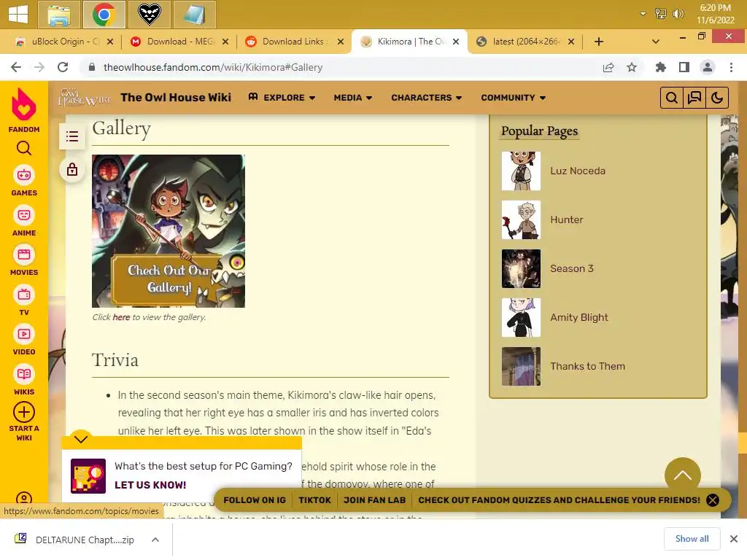Dismiss the bottom banner with X
Image resolution: width=747 pixels, height=560 pixels.
[x=713, y=500]
